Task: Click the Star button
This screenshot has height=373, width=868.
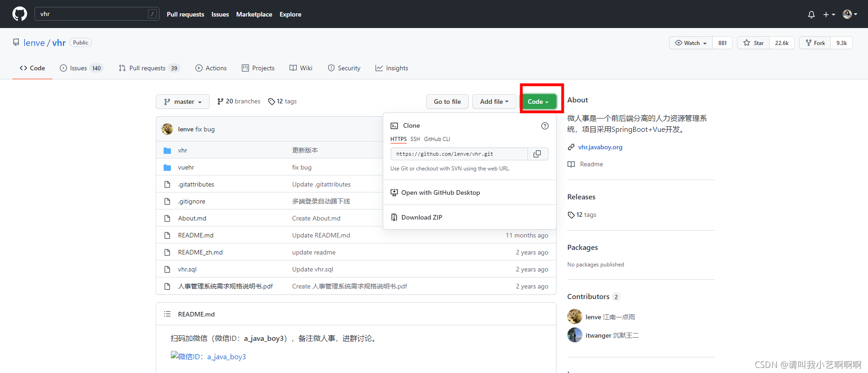Action: [754, 43]
